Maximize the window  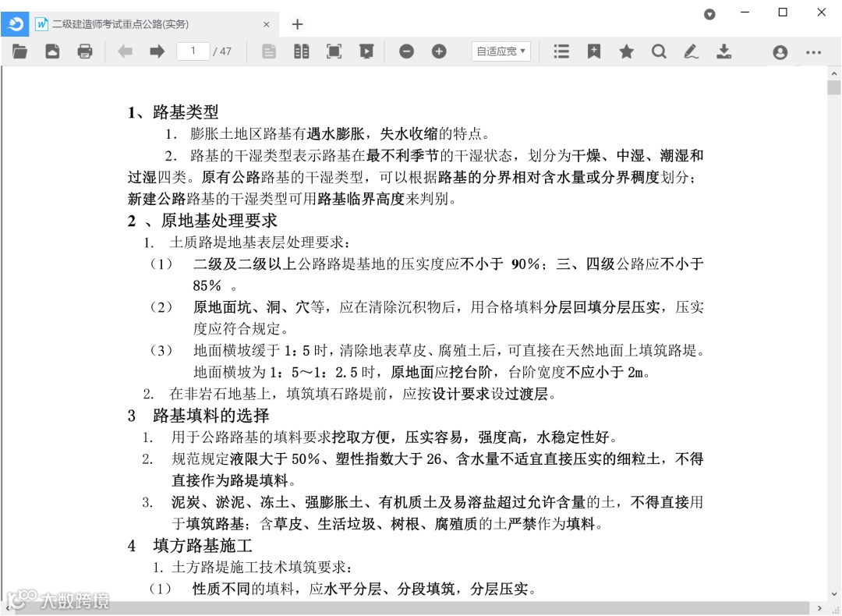coord(783,12)
